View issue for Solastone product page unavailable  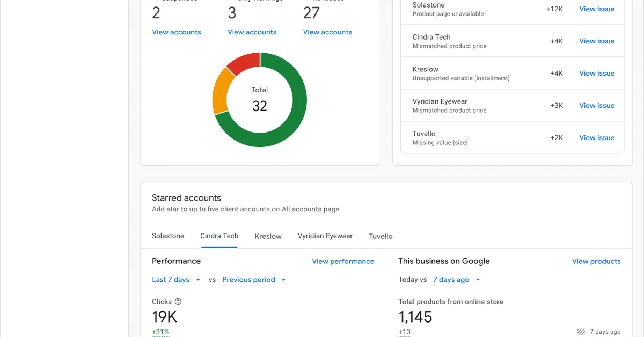597,9
